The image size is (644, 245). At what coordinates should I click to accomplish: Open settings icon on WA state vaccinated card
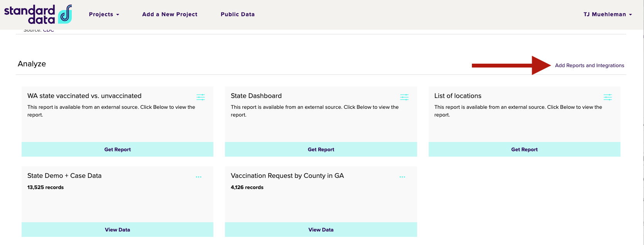click(201, 97)
